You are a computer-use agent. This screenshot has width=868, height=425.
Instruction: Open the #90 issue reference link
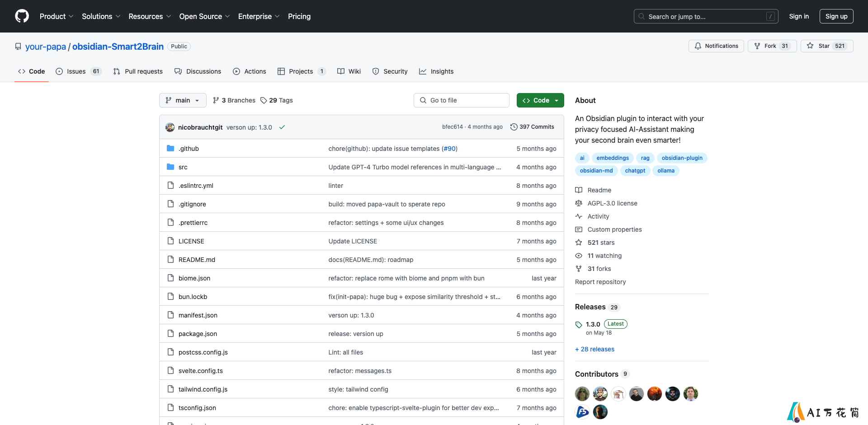point(449,149)
